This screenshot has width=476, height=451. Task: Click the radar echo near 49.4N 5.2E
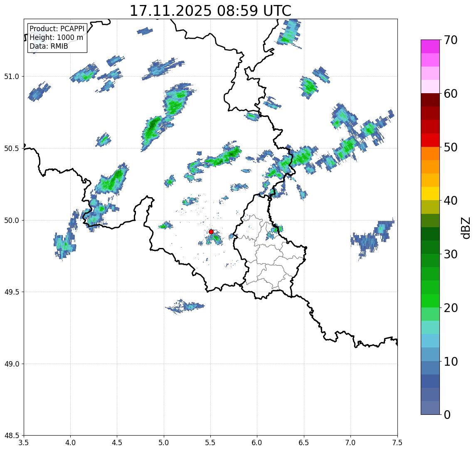[x=185, y=306]
